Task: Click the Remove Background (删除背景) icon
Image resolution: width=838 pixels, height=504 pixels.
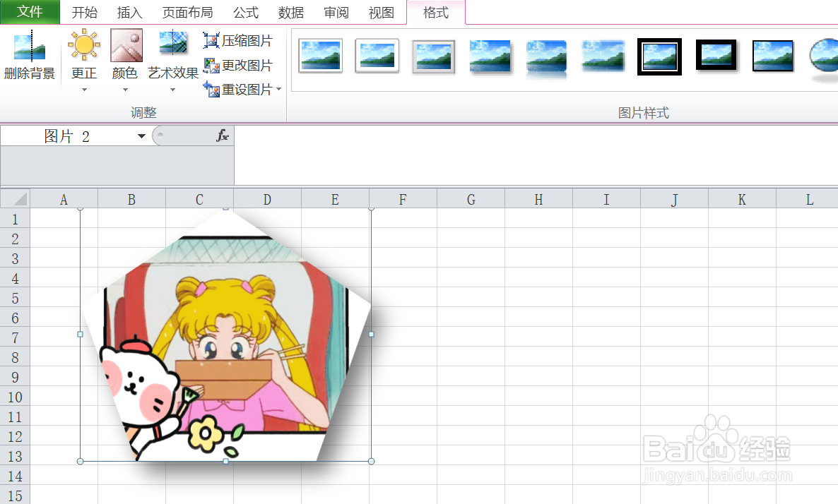Action: (x=30, y=47)
